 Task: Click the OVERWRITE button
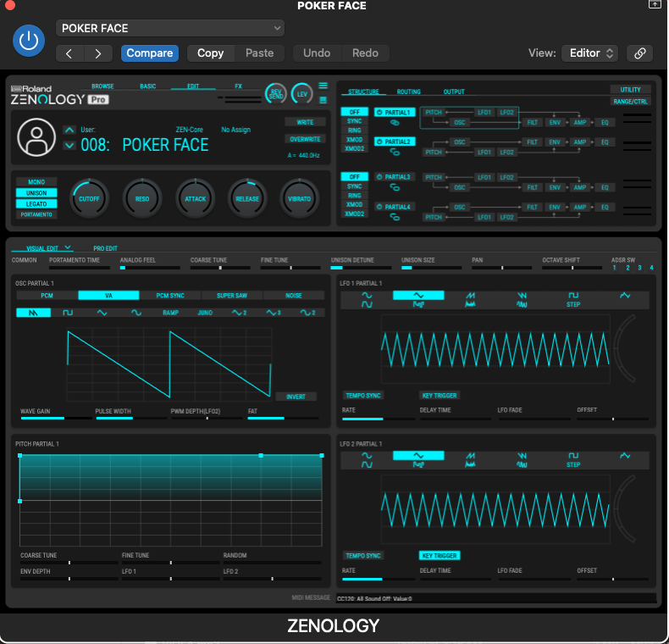(x=305, y=139)
